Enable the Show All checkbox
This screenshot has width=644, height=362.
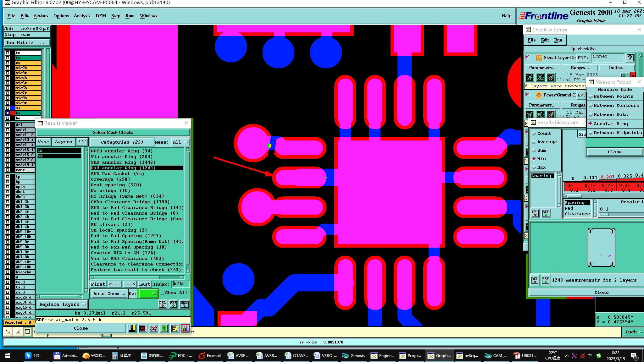tap(162, 293)
